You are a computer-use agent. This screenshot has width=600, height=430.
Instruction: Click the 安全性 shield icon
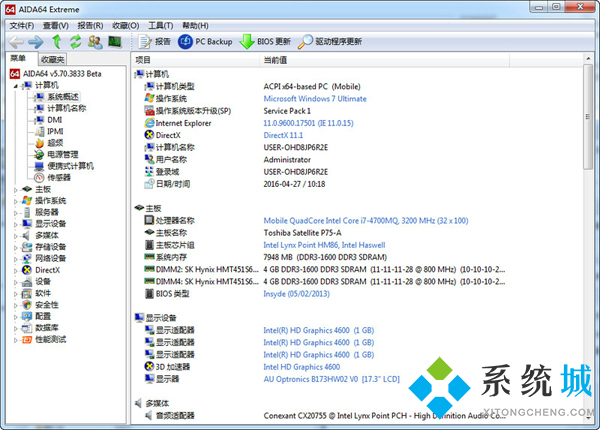[x=27, y=305]
